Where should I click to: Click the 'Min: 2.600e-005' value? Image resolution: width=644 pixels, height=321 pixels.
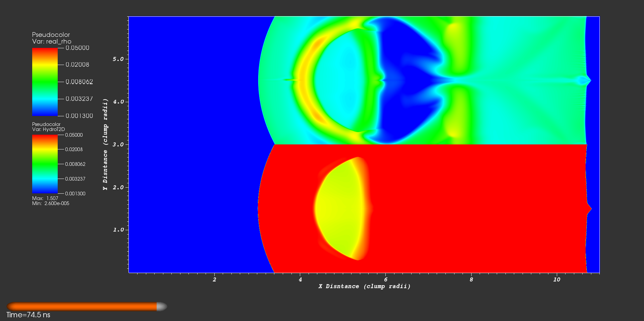[51, 203]
